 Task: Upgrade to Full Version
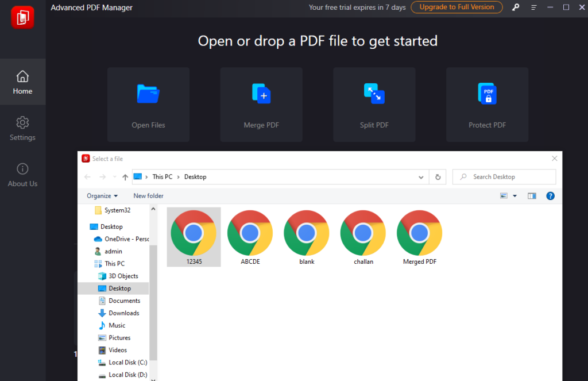pyautogui.click(x=457, y=7)
